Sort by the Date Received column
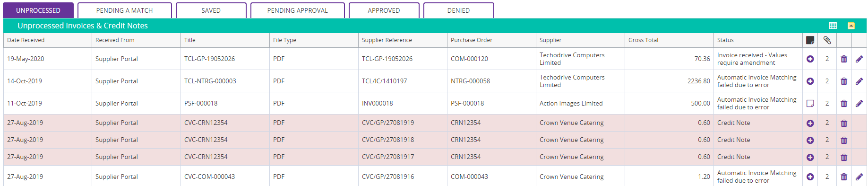The height and width of the screenshot is (186, 868). click(26, 40)
